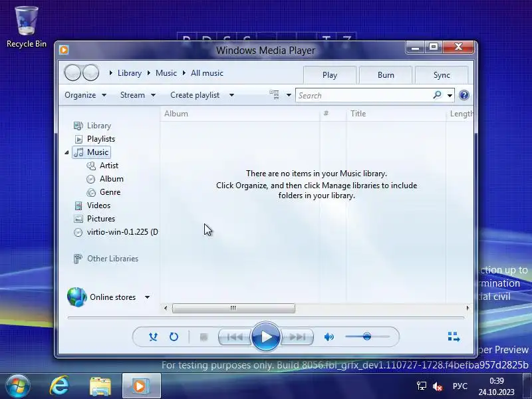Select Library in the navigation tree
This screenshot has width=532, height=399.
(x=98, y=126)
